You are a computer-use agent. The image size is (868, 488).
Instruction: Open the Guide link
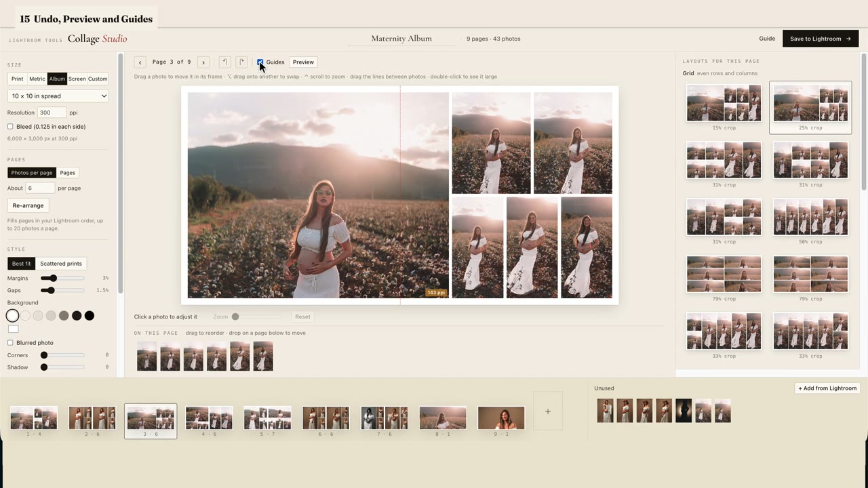tap(767, 39)
